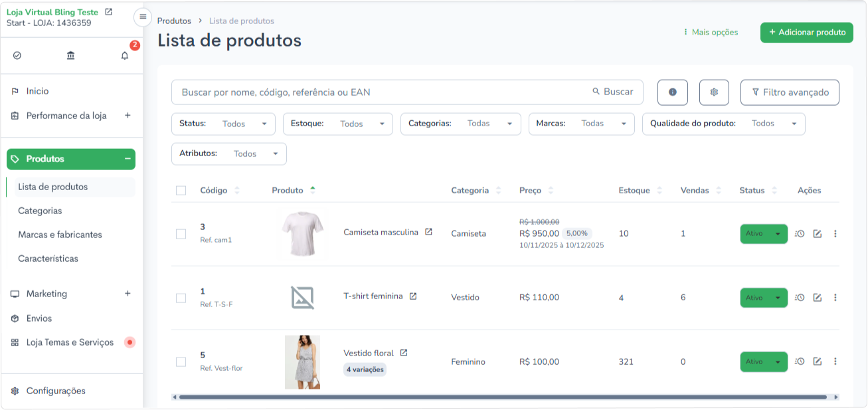Click the Buscar search button
The width and height of the screenshot is (868, 410).
click(613, 92)
